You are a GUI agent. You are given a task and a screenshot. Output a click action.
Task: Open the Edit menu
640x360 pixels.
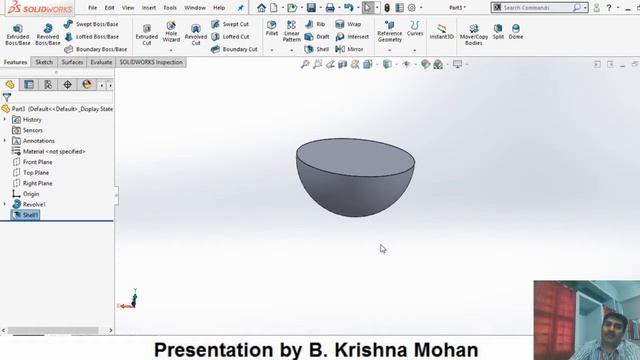tap(109, 8)
